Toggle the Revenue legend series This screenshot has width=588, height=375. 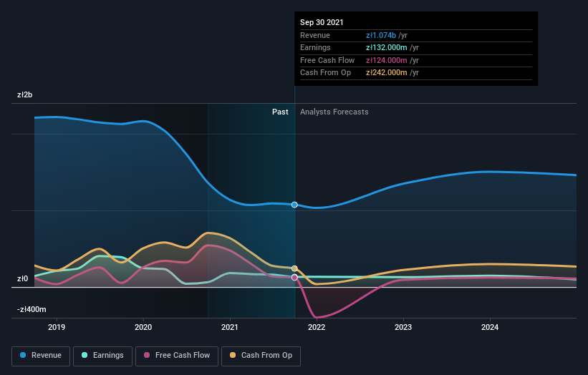pyautogui.click(x=41, y=356)
